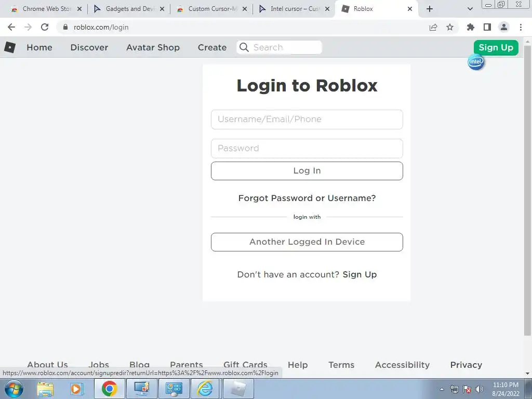Viewport: 532px width, 399px height.
Task: Open the taskbar monitor application icon
Action: pos(141,389)
